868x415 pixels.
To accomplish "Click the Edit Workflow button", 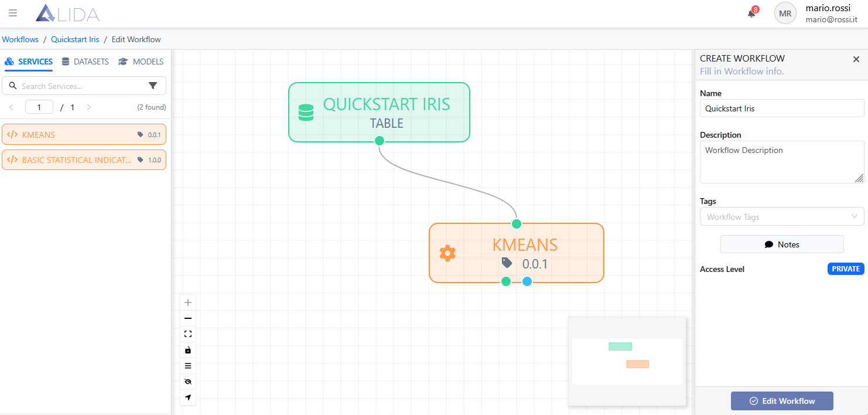I will 781,401.
